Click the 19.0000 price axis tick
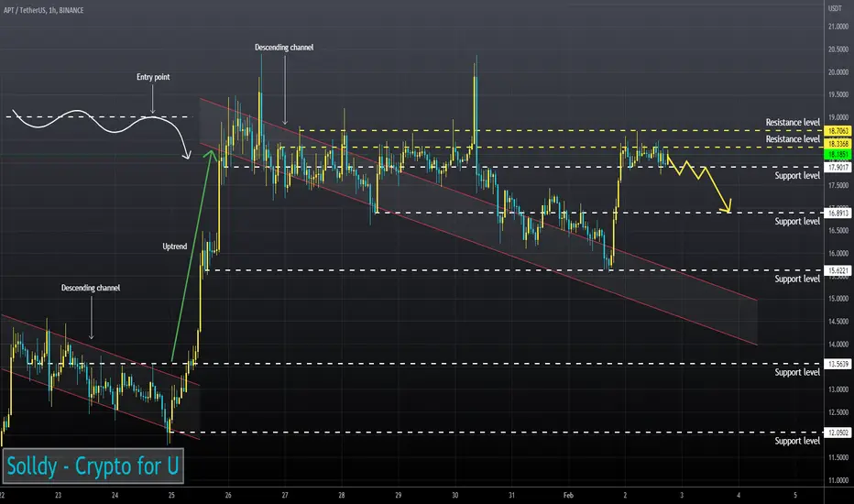Screen dimensions: 854x504 [x=838, y=117]
